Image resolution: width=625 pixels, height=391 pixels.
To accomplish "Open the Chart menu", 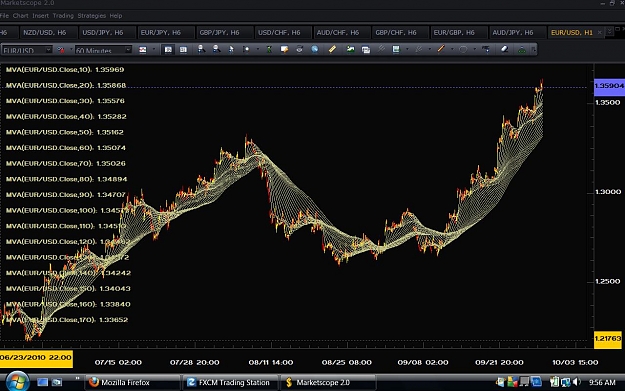I will click(20, 16).
